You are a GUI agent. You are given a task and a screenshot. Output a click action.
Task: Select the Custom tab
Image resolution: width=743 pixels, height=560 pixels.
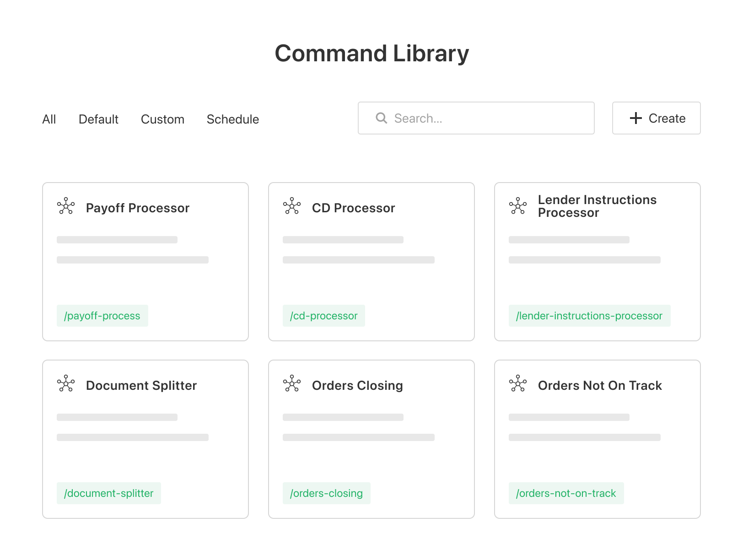coord(162,119)
